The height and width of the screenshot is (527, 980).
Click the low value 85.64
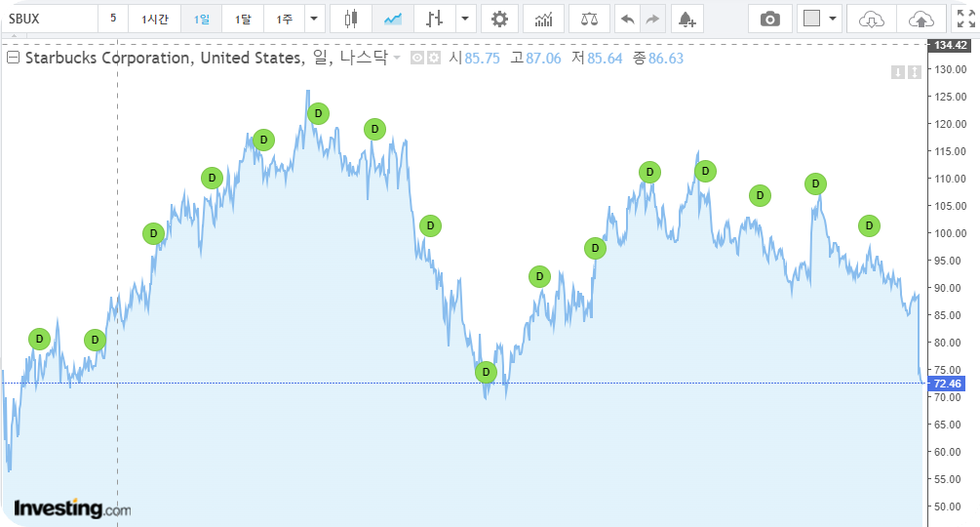click(605, 59)
